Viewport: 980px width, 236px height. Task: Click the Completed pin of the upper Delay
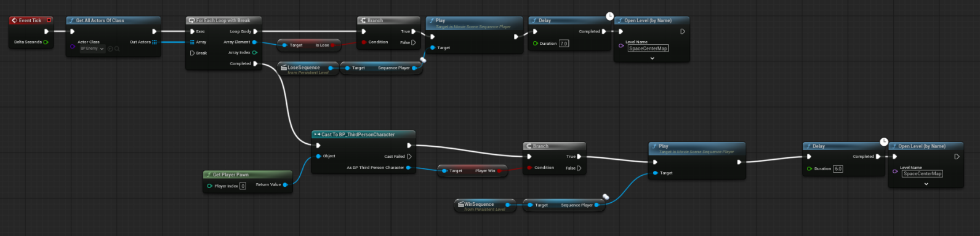(604, 31)
